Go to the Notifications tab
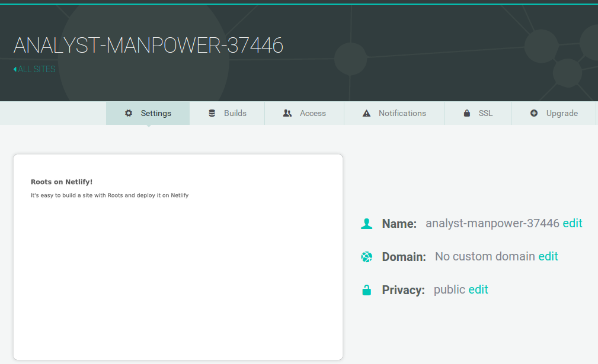The width and height of the screenshot is (598, 364). (x=394, y=113)
